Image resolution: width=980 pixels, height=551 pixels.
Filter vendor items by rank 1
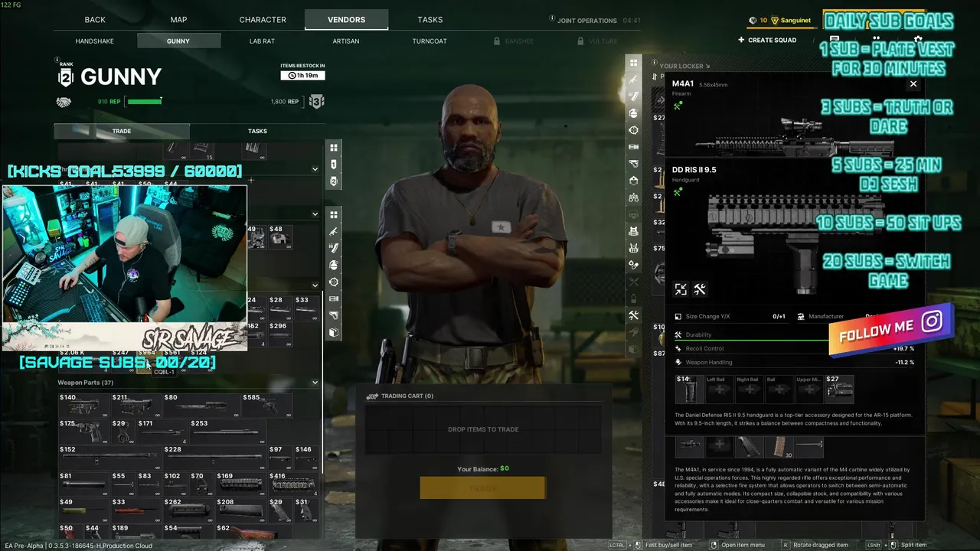click(334, 165)
